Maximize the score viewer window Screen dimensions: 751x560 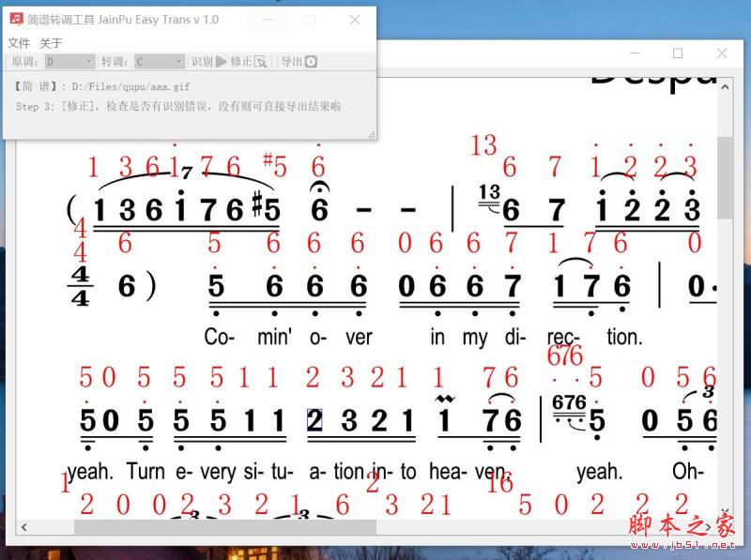pyautogui.click(x=678, y=53)
